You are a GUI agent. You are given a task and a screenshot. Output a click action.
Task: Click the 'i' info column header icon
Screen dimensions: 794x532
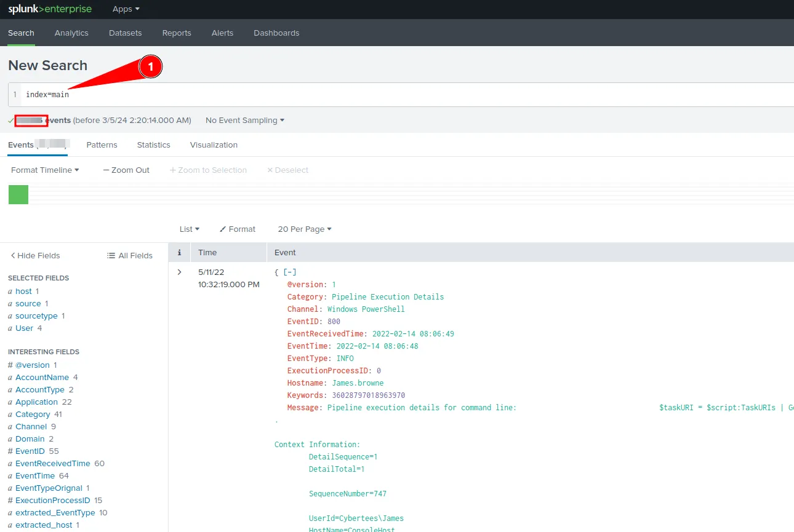click(179, 252)
